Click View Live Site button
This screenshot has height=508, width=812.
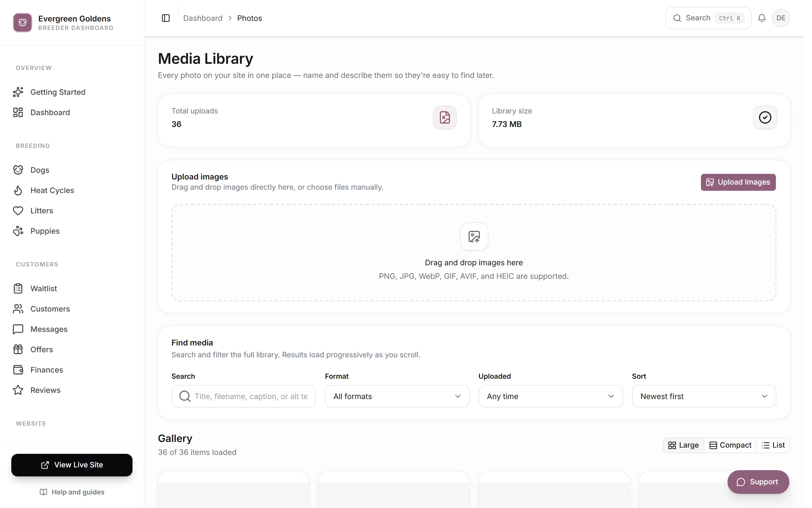(x=72, y=465)
